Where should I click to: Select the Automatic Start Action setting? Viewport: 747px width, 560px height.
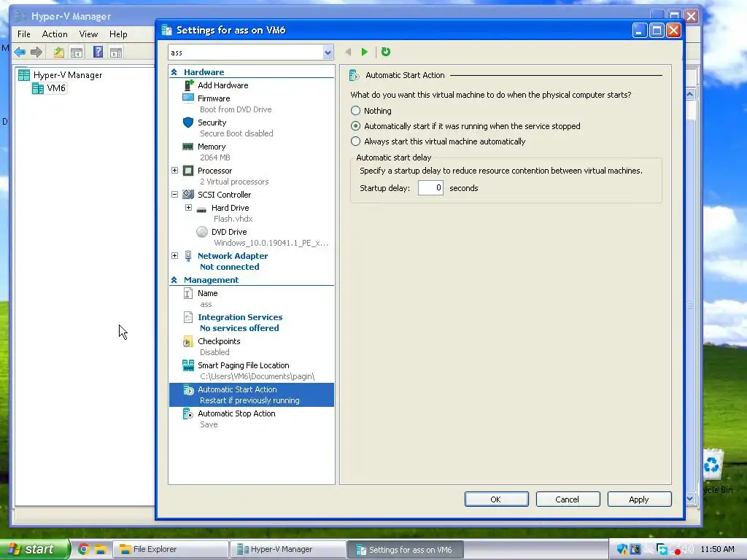click(252, 394)
